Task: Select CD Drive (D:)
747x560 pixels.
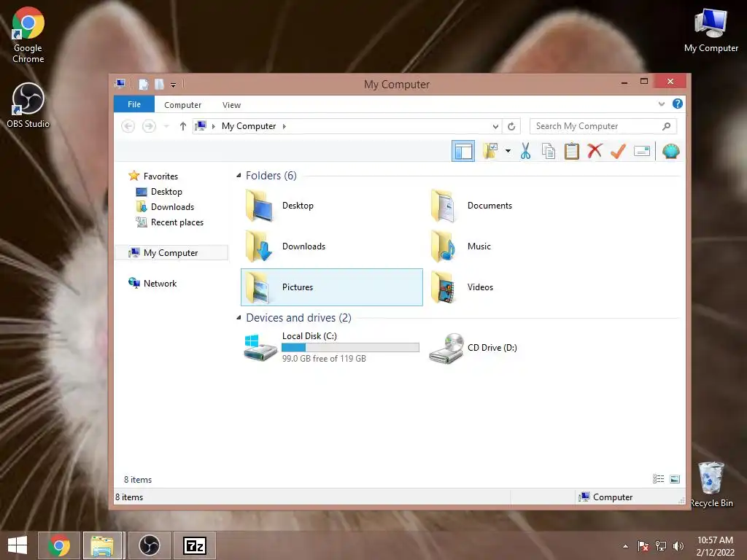Action: [x=517, y=348]
